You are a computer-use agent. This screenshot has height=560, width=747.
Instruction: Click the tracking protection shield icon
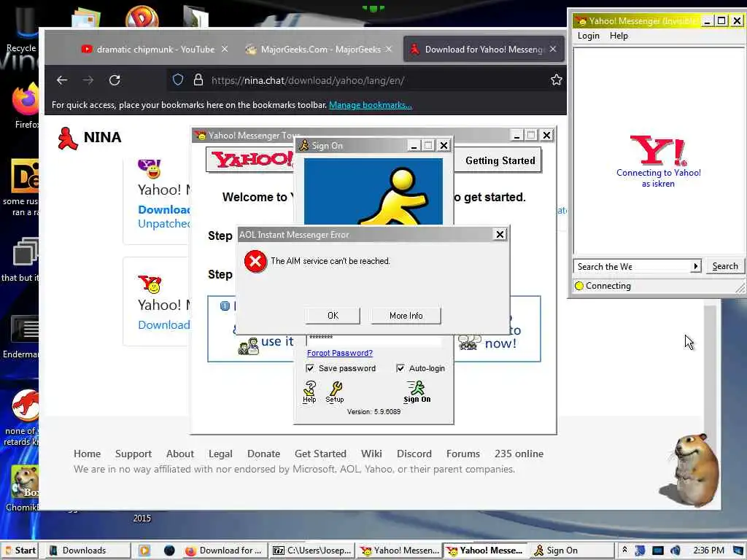pos(178,80)
